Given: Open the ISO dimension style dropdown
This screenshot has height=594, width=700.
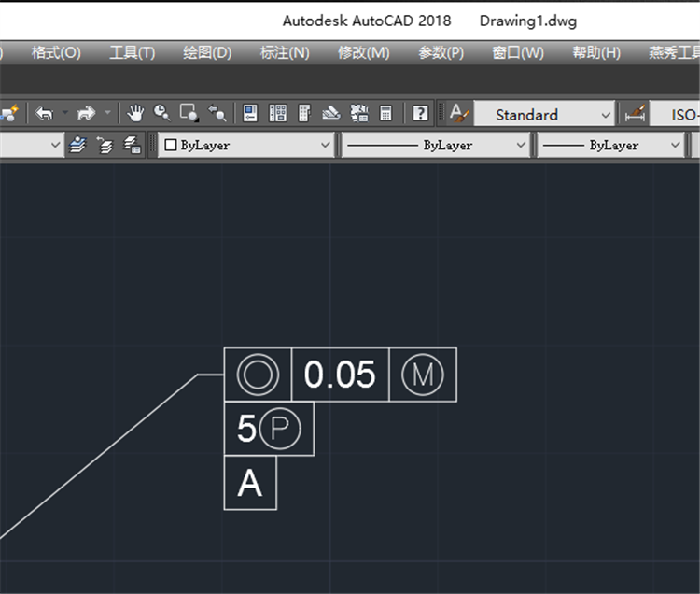Looking at the screenshot, I should 675,114.
